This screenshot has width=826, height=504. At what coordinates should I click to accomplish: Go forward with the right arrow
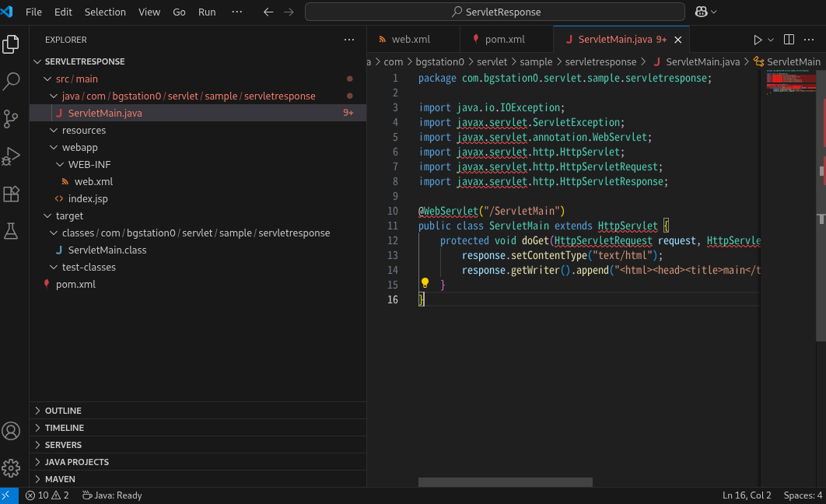[289, 12]
